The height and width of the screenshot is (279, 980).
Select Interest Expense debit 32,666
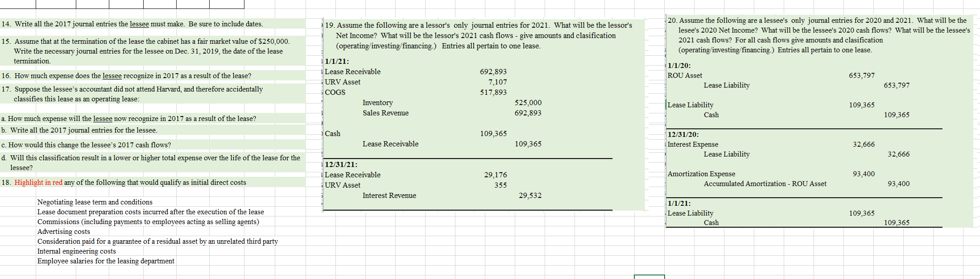click(x=864, y=145)
